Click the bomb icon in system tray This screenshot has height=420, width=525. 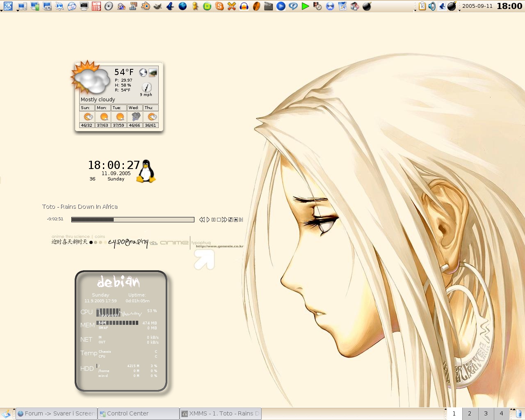[452, 6]
